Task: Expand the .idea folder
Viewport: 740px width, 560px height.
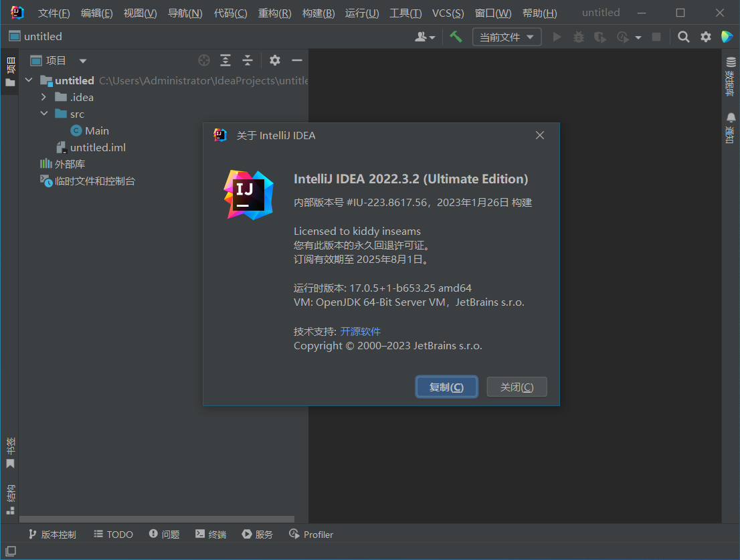Action: [x=43, y=97]
